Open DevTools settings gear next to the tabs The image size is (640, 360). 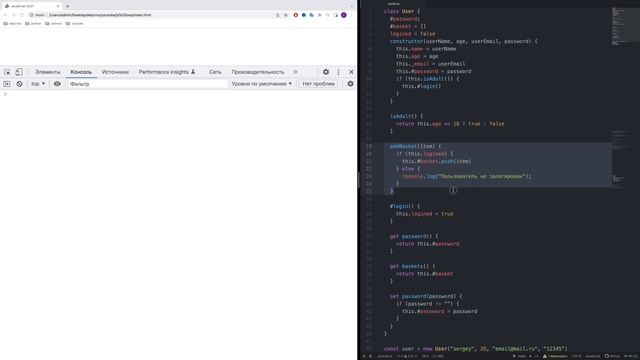coord(326,72)
